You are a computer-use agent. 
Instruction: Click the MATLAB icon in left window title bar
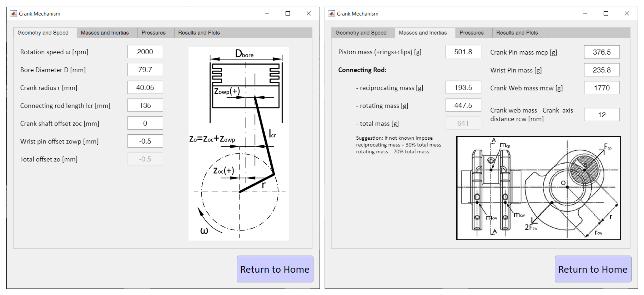point(13,14)
